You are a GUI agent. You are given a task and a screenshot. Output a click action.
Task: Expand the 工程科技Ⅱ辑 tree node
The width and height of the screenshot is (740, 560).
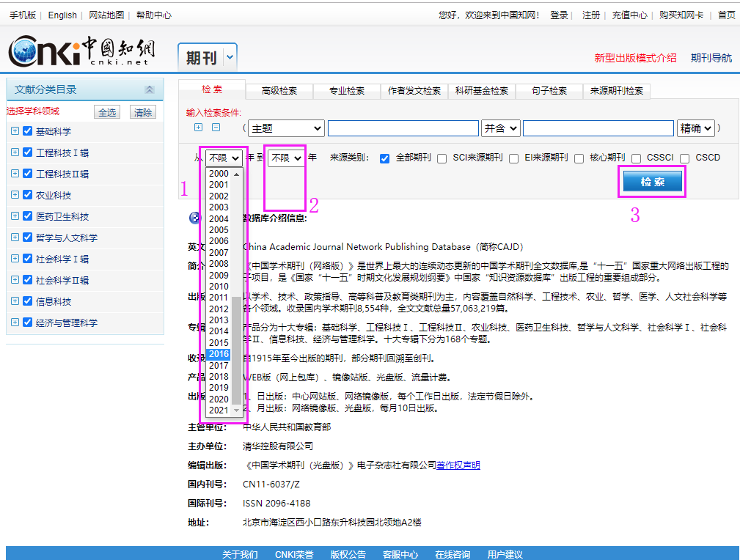click(x=15, y=173)
